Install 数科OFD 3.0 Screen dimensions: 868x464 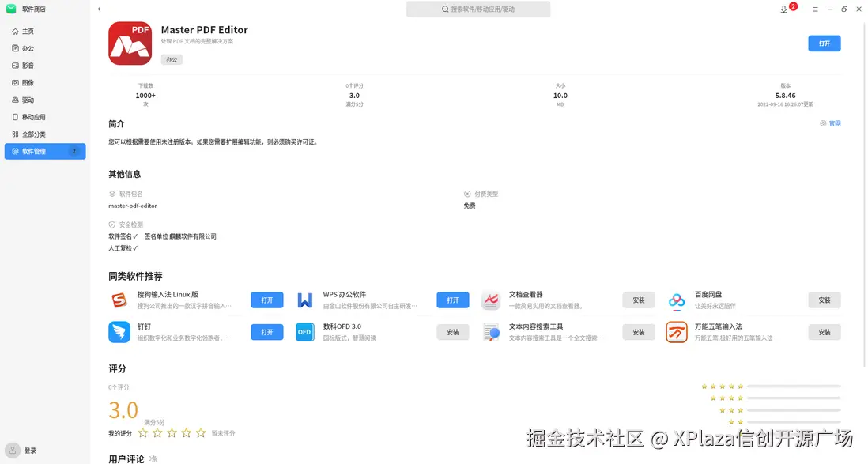453,332
